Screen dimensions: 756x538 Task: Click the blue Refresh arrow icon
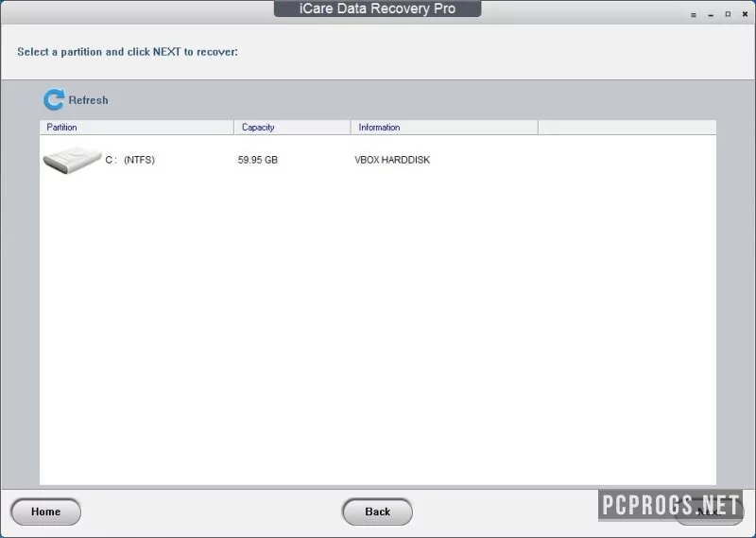pyautogui.click(x=54, y=99)
